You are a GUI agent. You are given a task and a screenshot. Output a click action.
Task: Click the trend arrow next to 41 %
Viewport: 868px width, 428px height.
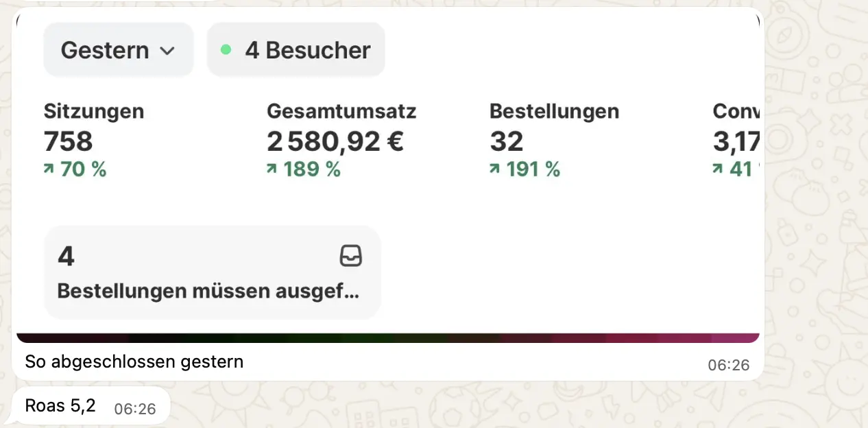(x=717, y=169)
